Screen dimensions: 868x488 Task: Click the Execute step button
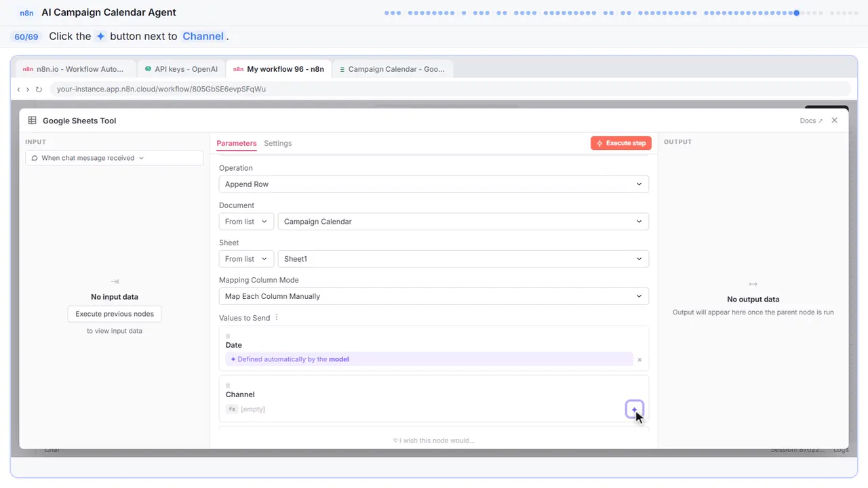[x=621, y=143]
